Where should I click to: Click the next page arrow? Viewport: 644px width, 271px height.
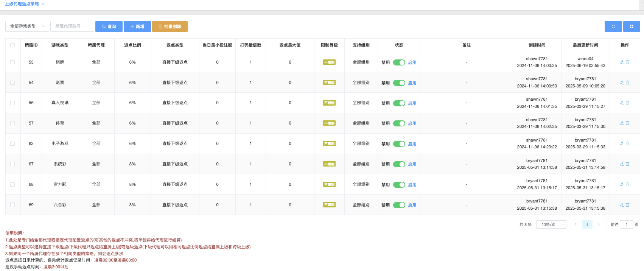(x=599, y=224)
